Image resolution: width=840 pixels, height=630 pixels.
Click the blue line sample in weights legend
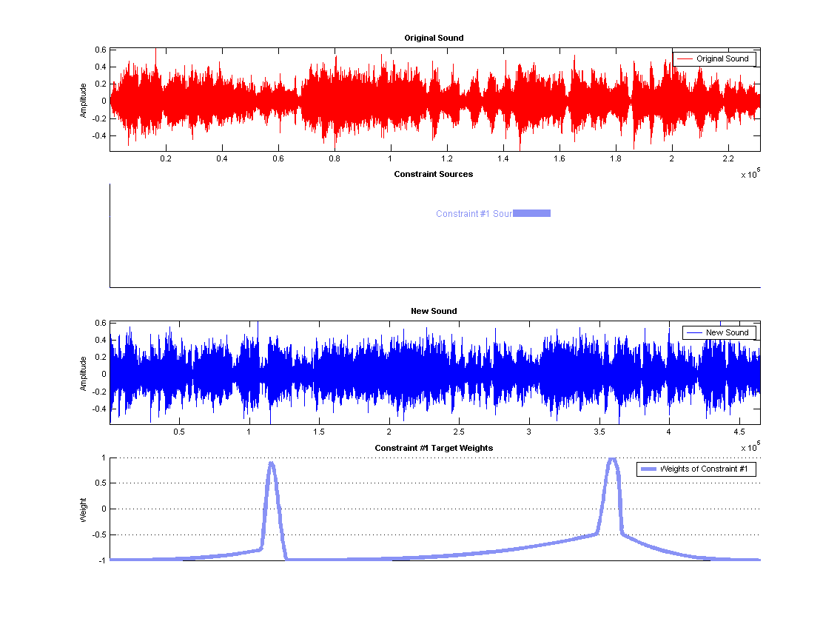click(648, 469)
